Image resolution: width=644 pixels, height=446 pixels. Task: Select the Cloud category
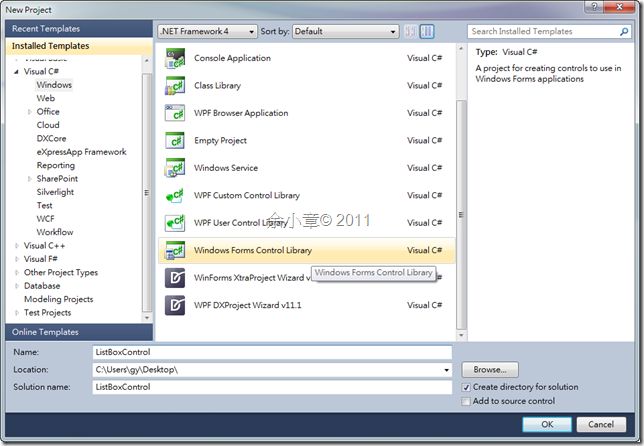tap(48, 125)
